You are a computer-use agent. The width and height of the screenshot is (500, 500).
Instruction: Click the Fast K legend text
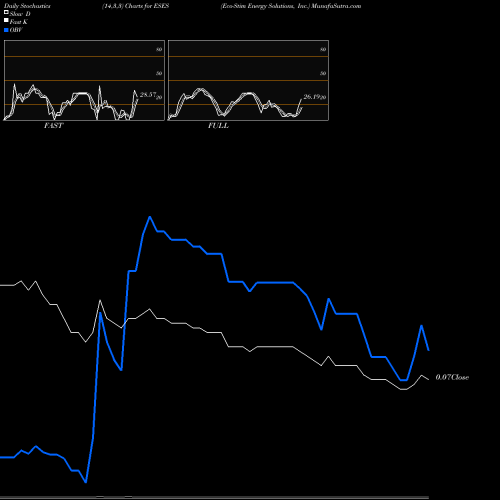[x=19, y=22]
